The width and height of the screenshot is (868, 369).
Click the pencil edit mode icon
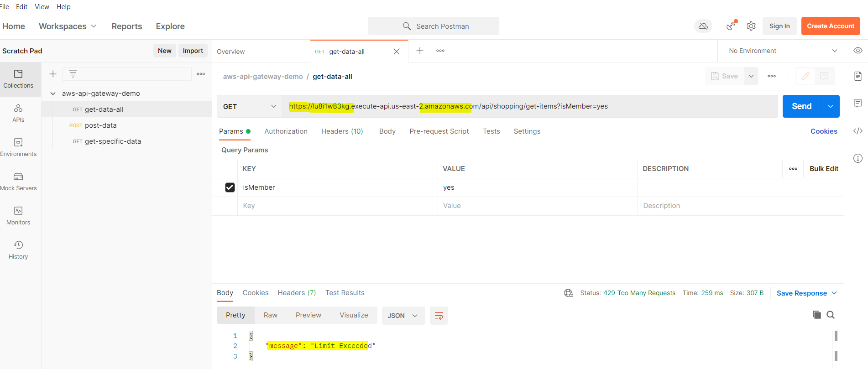tap(805, 76)
